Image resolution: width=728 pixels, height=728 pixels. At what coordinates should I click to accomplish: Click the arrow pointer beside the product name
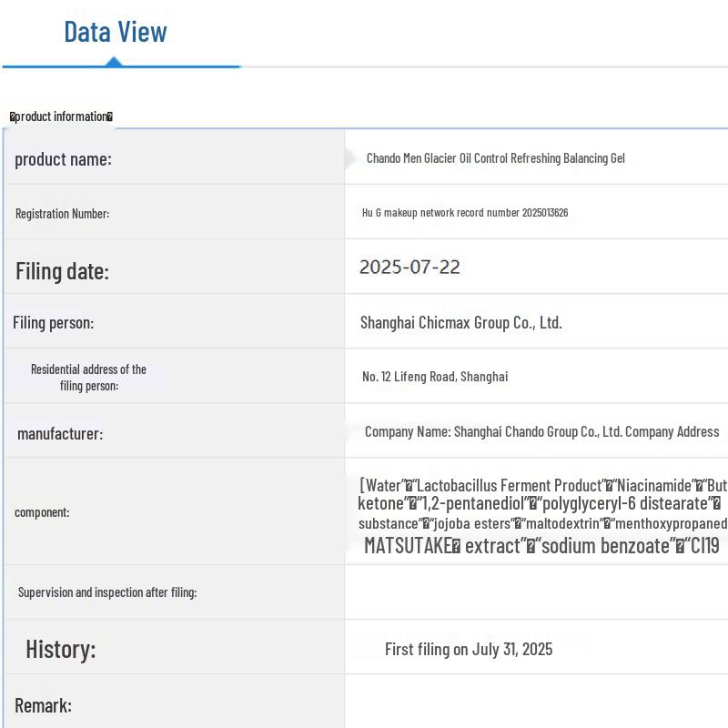pyautogui.click(x=350, y=158)
